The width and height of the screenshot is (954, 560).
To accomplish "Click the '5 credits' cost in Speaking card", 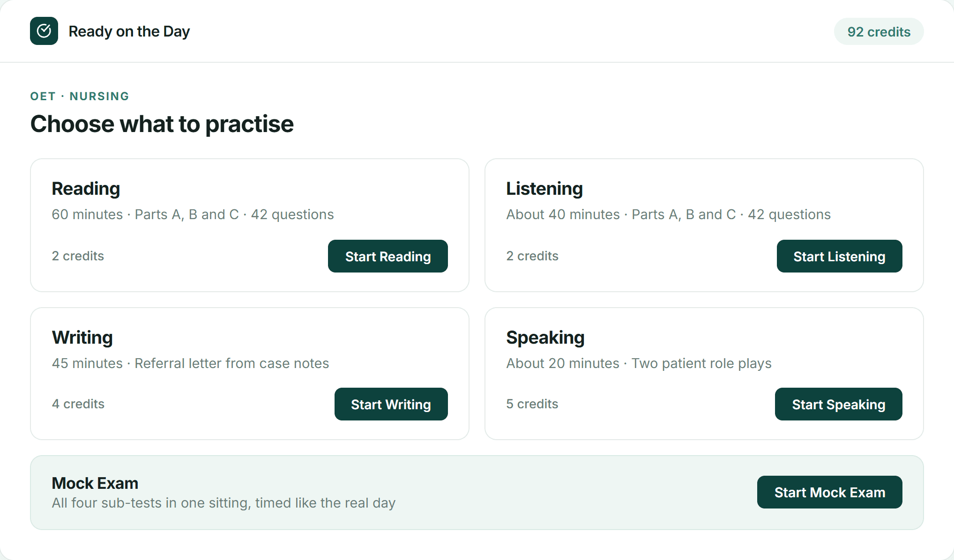I will click(x=532, y=404).
